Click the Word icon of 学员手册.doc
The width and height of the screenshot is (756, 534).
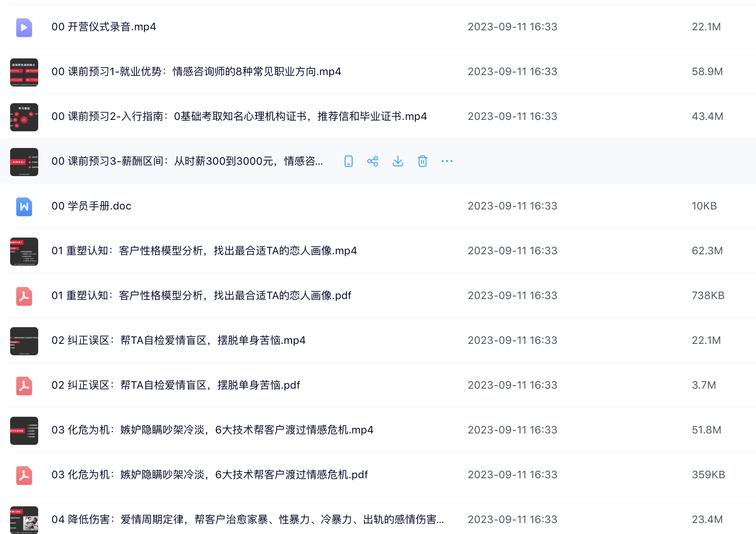[24, 206]
